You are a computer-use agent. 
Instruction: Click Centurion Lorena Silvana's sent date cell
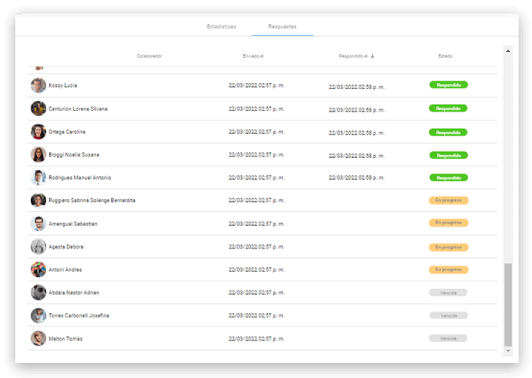point(256,109)
